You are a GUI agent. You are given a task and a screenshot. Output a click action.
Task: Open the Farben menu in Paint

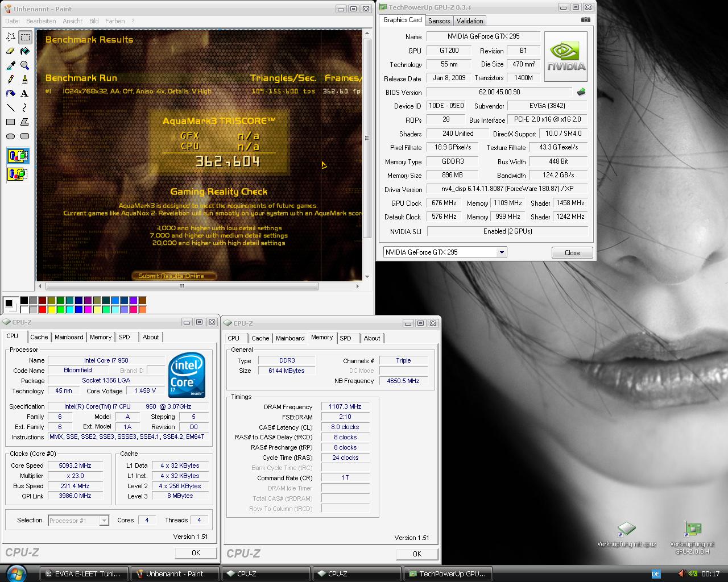(x=115, y=21)
